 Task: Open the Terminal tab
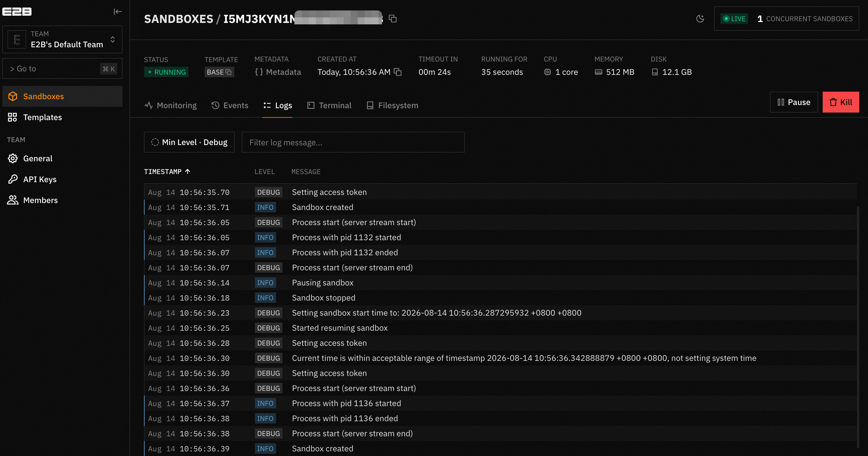coord(329,105)
